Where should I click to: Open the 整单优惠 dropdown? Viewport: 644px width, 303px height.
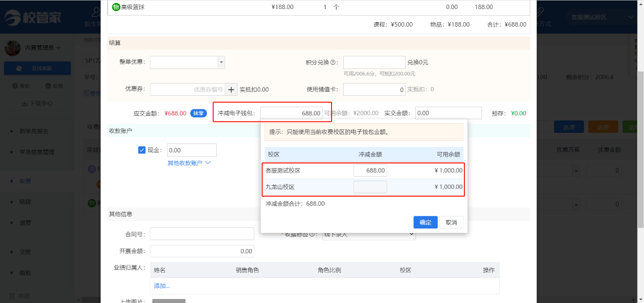coord(221,62)
